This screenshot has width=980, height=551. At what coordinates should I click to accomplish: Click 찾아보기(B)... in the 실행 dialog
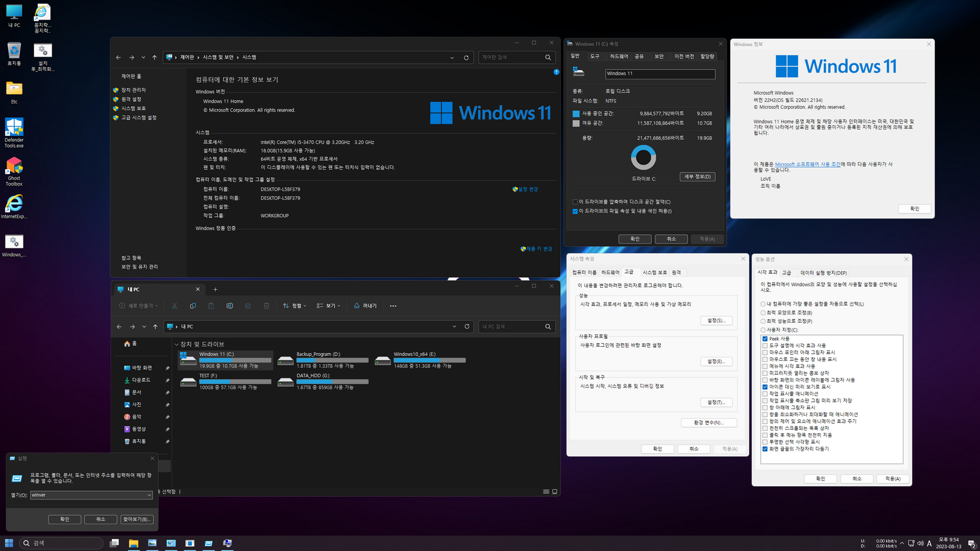(x=137, y=519)
